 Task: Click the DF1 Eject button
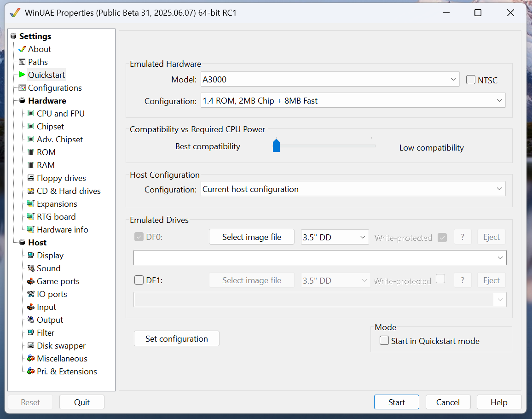pos(492,280)
